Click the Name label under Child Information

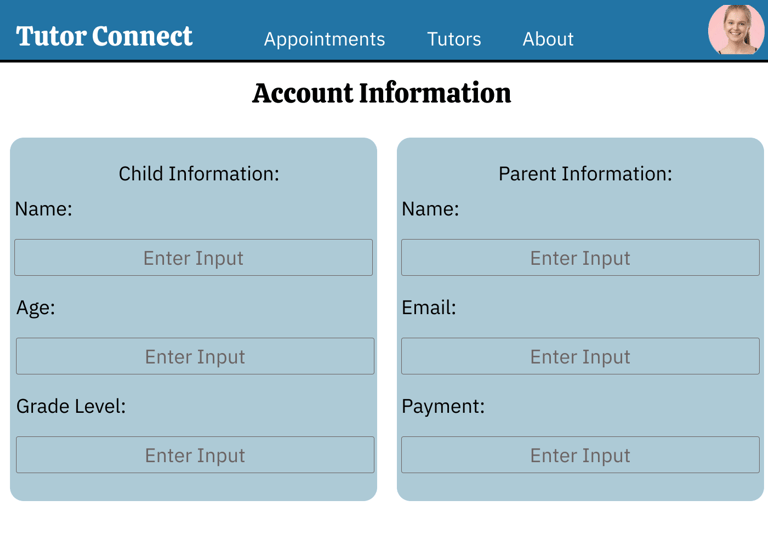pyautogui.click(x=44, y=209)
